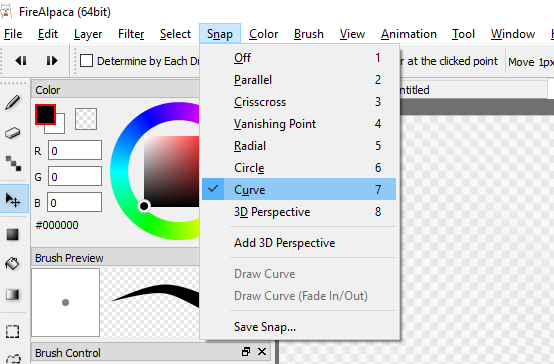Open the Filter menu

click(x=131, y=34)
